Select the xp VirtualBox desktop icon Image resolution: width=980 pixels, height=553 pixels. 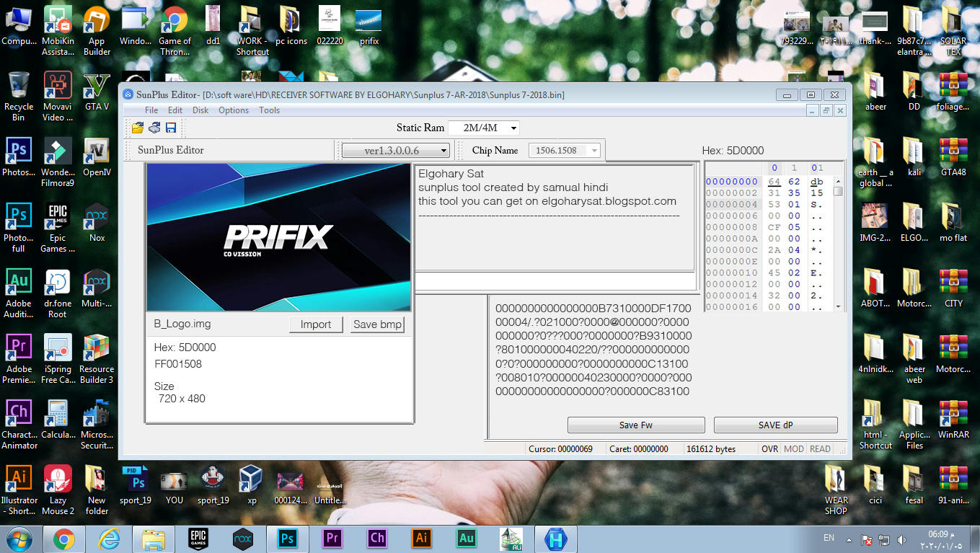(x=251, y=485)
